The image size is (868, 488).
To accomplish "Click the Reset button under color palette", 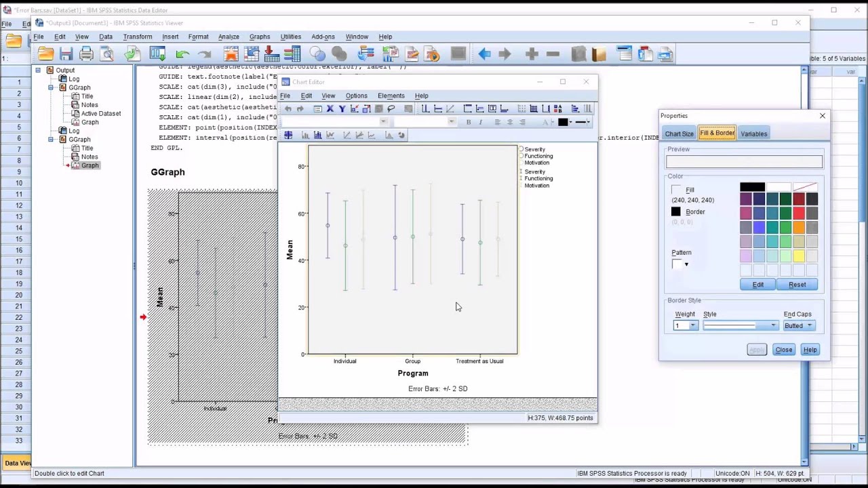I will point(797,285).
